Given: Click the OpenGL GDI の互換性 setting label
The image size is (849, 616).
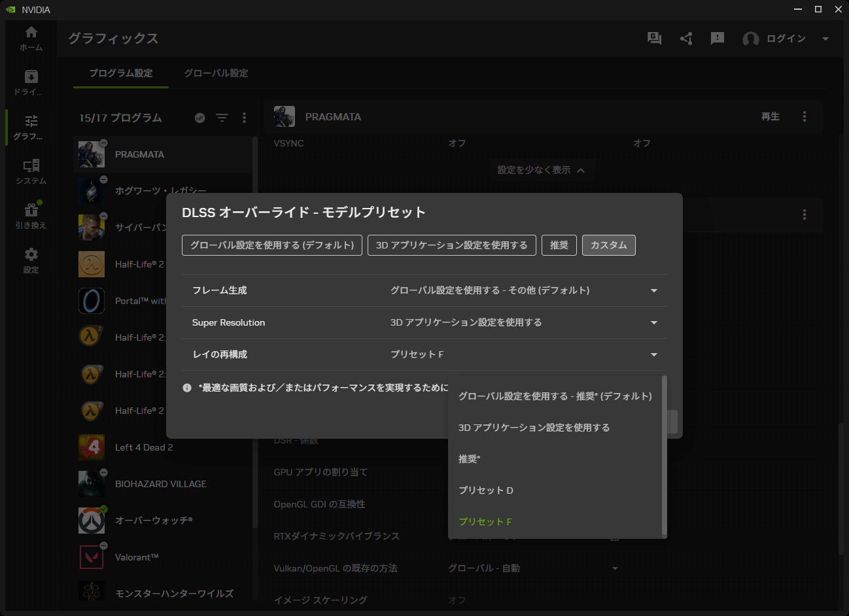Looking at the screenshot, I should click(x=319, y=504).
